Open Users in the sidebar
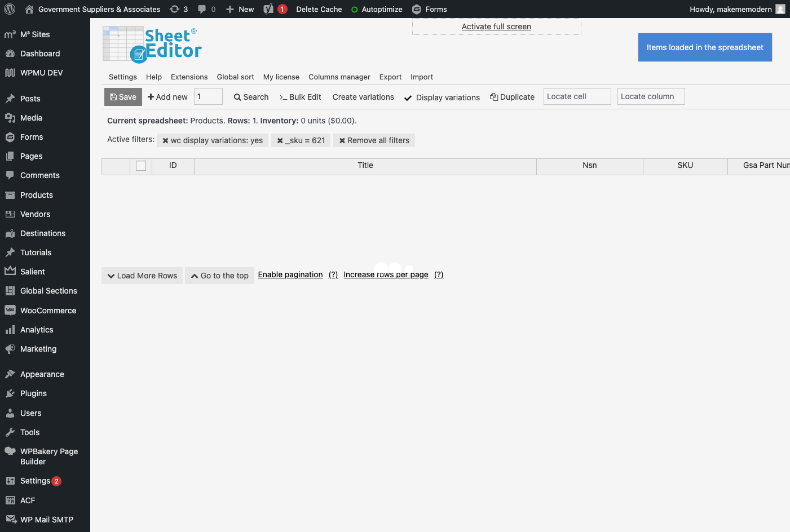 [30, 413]
